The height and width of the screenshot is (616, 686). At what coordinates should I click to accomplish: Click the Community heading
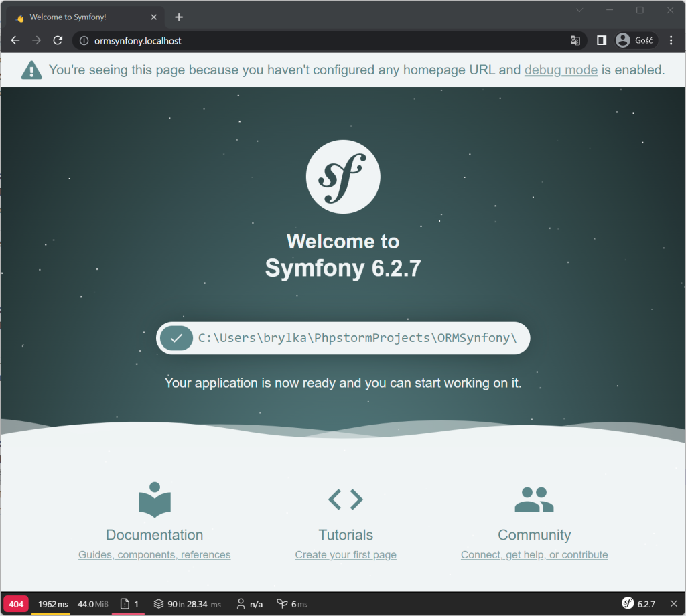534,535
